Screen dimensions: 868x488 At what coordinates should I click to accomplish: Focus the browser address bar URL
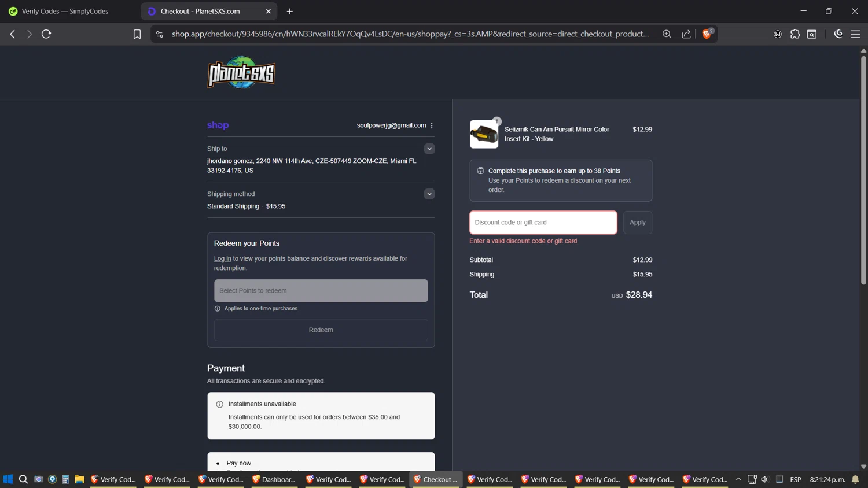(410, 34)
